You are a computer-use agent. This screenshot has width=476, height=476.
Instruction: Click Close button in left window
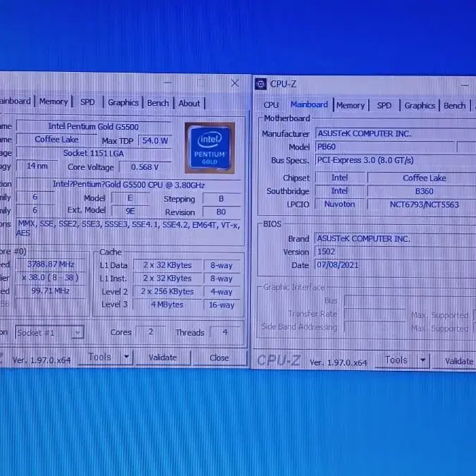coord(219,358)
